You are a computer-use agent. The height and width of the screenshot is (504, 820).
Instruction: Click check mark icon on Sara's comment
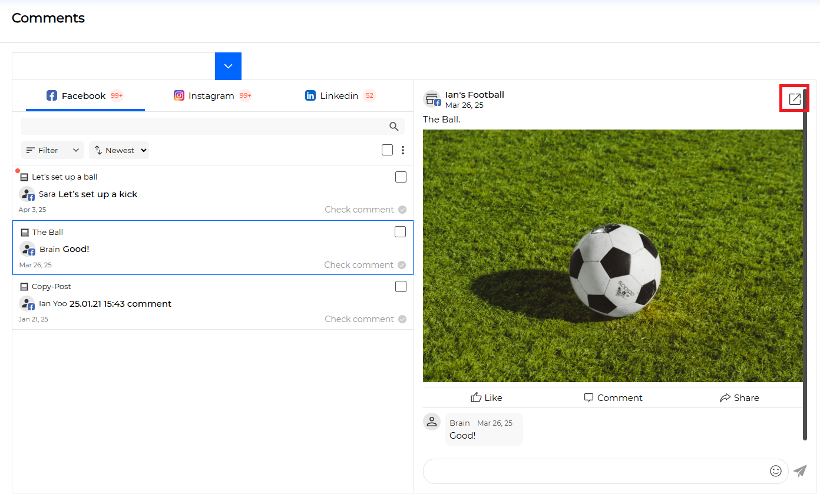[402, 210]
